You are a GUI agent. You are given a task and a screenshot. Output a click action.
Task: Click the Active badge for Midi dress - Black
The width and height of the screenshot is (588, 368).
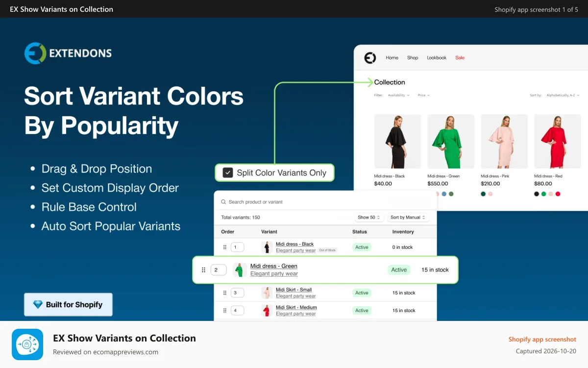click(362, 247)
